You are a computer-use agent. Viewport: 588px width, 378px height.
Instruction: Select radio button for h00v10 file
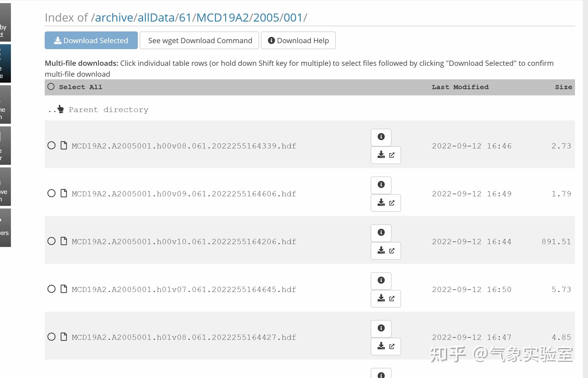point(51,241)
